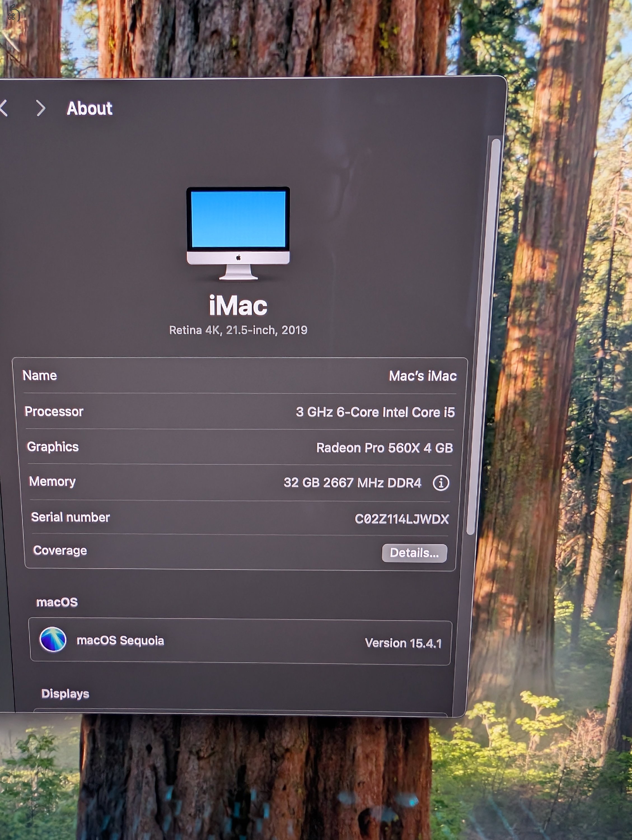Click "Retina 4K, 21.5-inch, 2019" subtitle
Viewport: 632px width, 840px height.
pyautogui.click(x=238, y=330)
